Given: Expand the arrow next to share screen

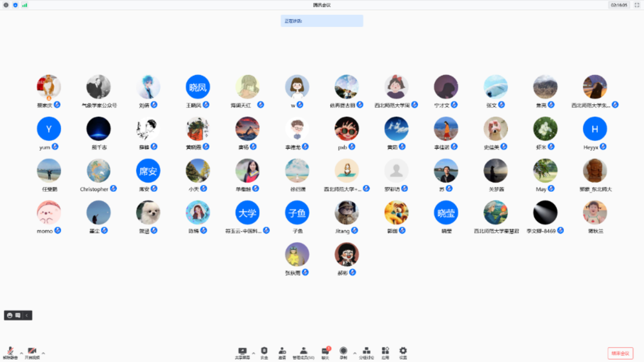Looking at the screenshot, I should (x=254, y=353).
